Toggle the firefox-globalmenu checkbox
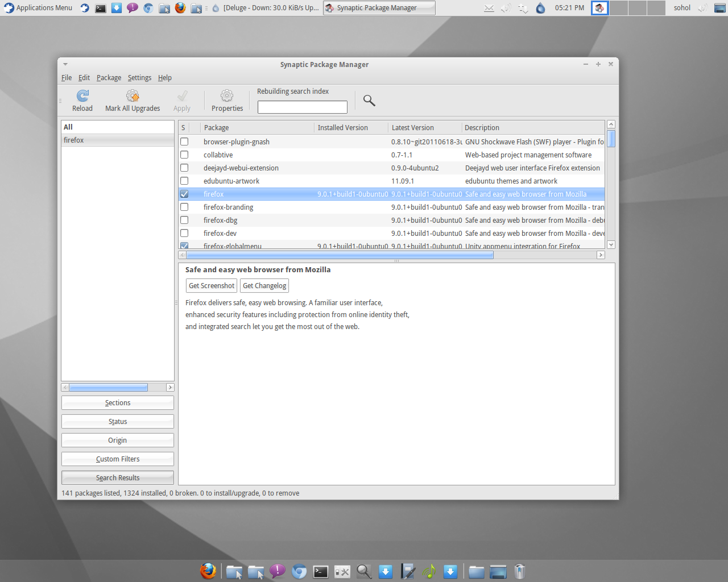This screenshot has width=728, height=582. point(184,246)
